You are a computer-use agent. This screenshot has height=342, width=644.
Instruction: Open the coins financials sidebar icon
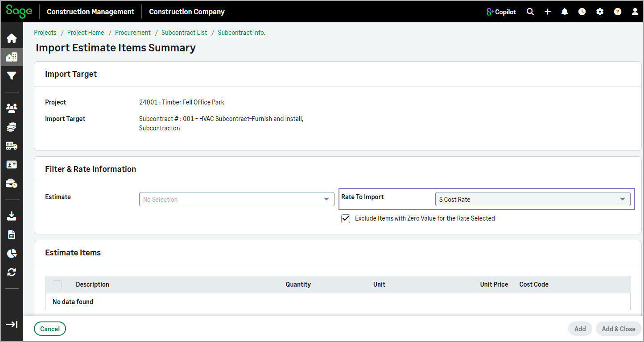pyautogui.click(x=12, y=127)
